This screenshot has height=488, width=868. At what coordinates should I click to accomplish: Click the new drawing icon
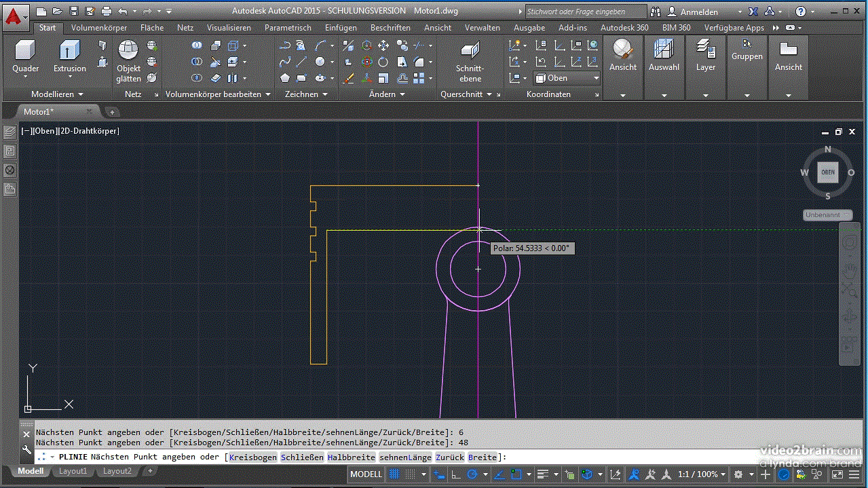click(x=41, y=11)
